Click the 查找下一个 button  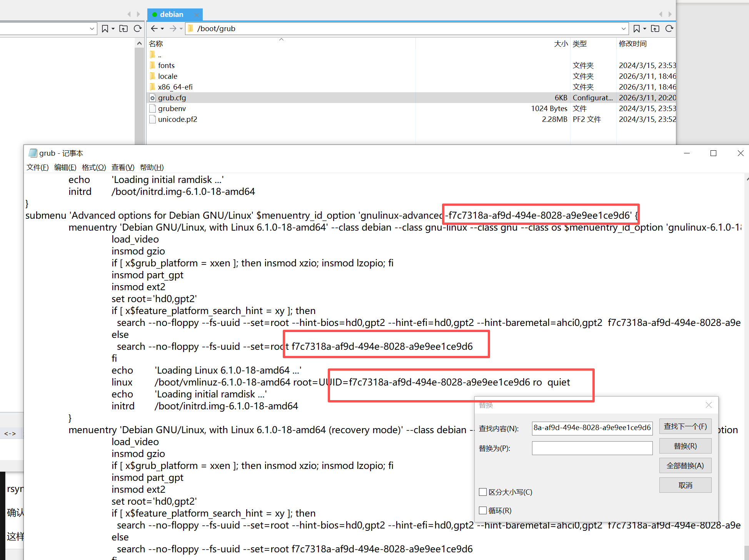685,426
